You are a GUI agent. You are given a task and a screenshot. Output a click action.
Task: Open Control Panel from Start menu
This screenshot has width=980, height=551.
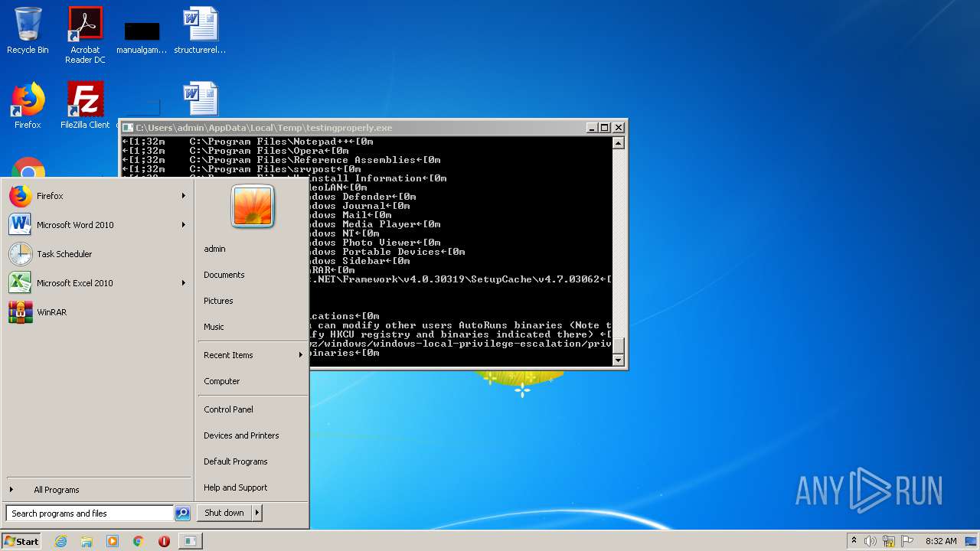tap(228, 409)
